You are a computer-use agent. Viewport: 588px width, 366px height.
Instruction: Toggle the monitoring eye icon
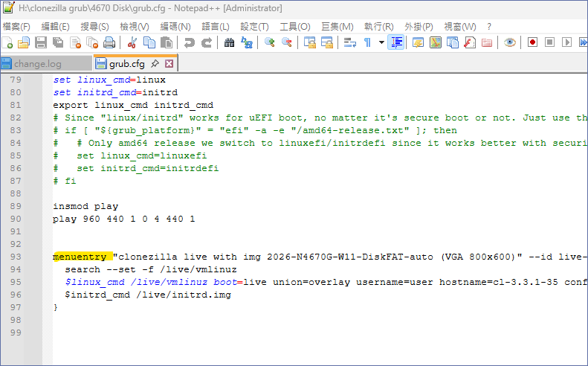(x=509, y=42)
